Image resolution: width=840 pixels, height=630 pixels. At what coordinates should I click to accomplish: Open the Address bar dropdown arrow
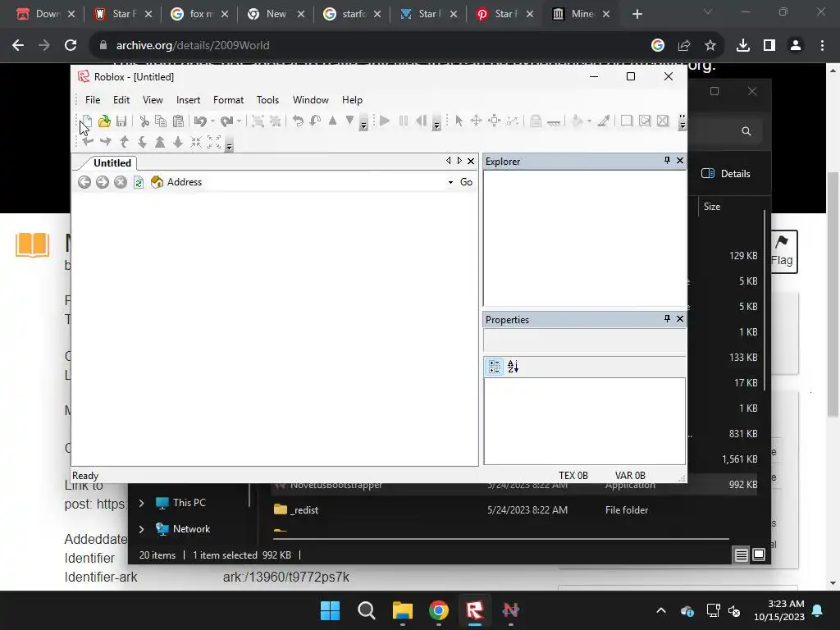click(x=450, y=182)
